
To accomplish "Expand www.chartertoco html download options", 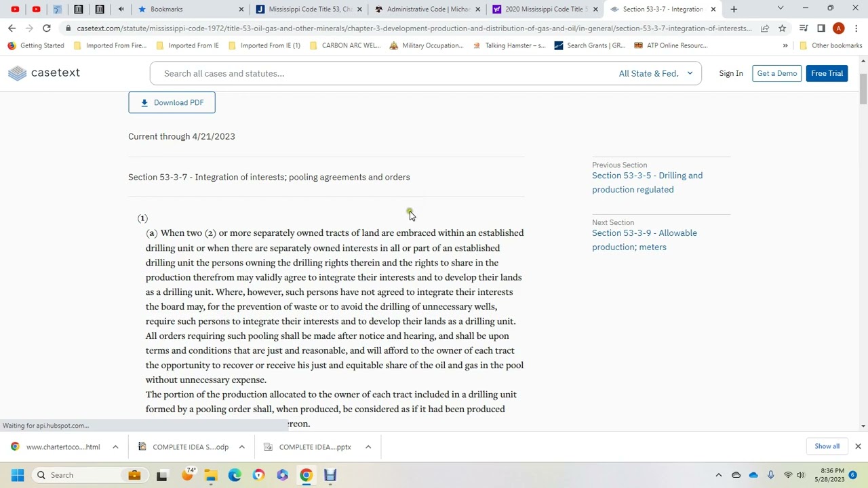I will tap(115, 447).
